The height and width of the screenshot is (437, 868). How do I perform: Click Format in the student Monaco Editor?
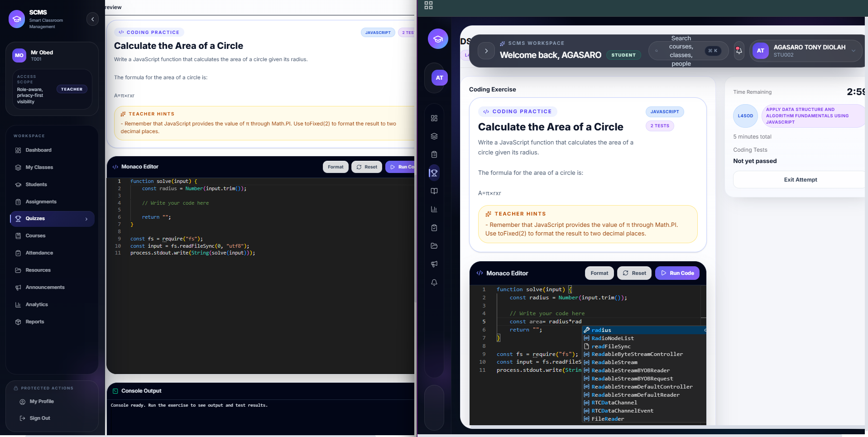tap(599, 273)
